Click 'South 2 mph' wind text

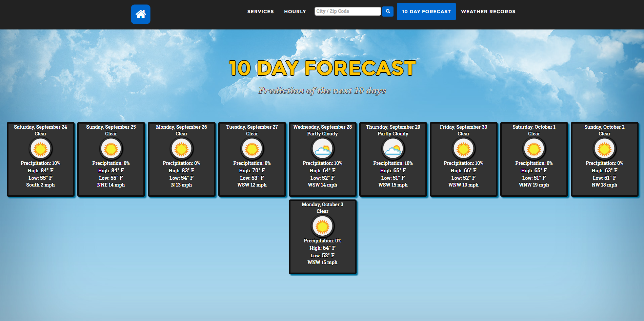40,185
